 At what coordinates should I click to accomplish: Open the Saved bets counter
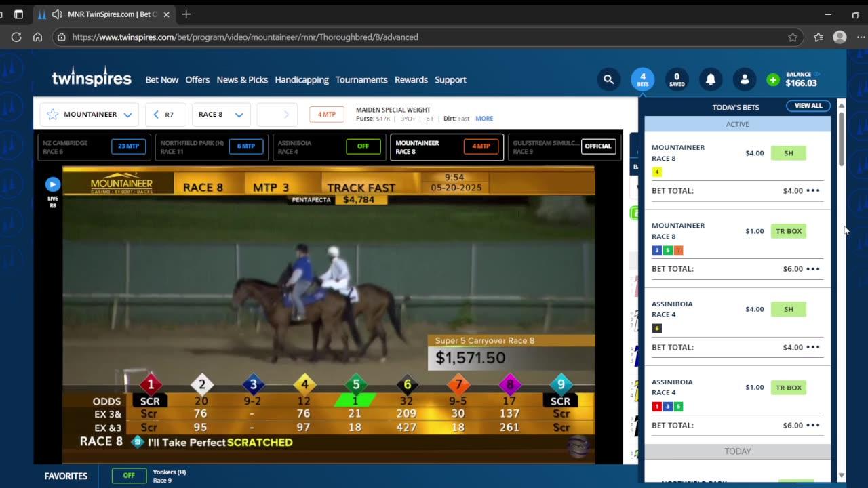click(x=676, y=79)
